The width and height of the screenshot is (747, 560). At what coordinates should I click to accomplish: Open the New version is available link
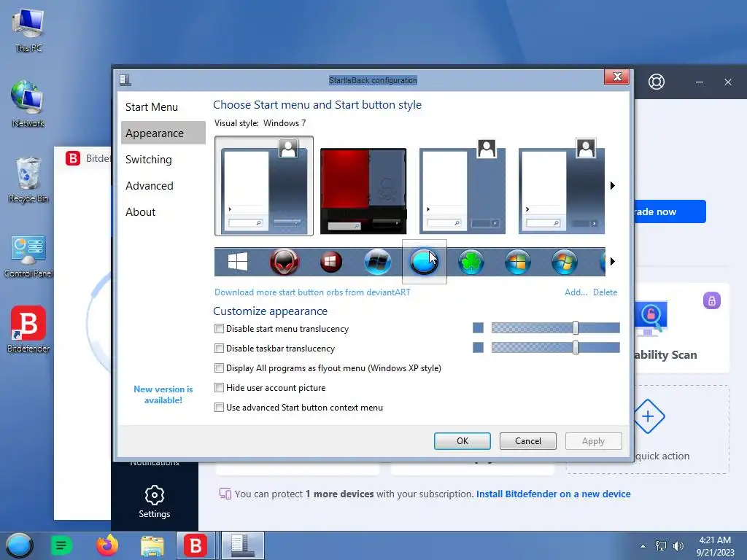click(x=163, y=394)
